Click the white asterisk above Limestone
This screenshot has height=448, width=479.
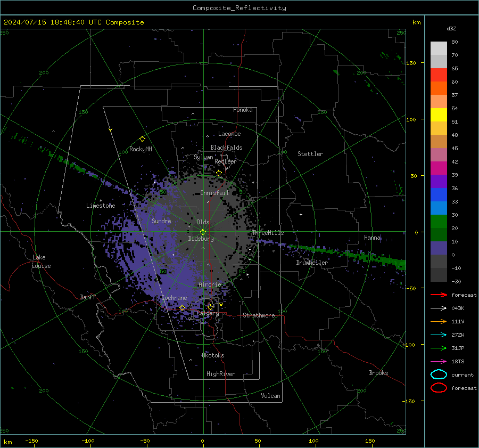coord(101,201)
